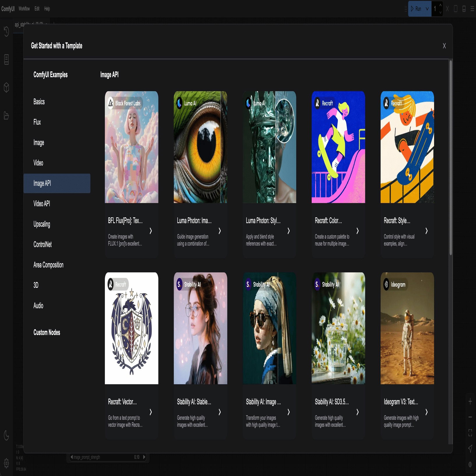Open the Ideogram V3 template chevron
Image resolution: width=476 pixels, height=476 pixels.
[426, 412]
